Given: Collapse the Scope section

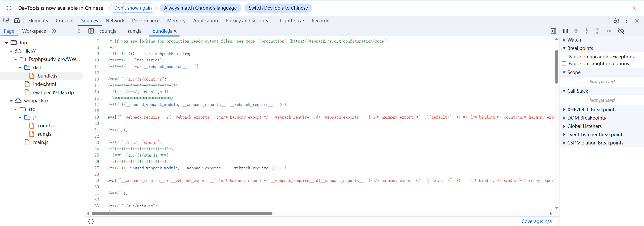Looking at the screenshot, I should (x=564, y=72).
